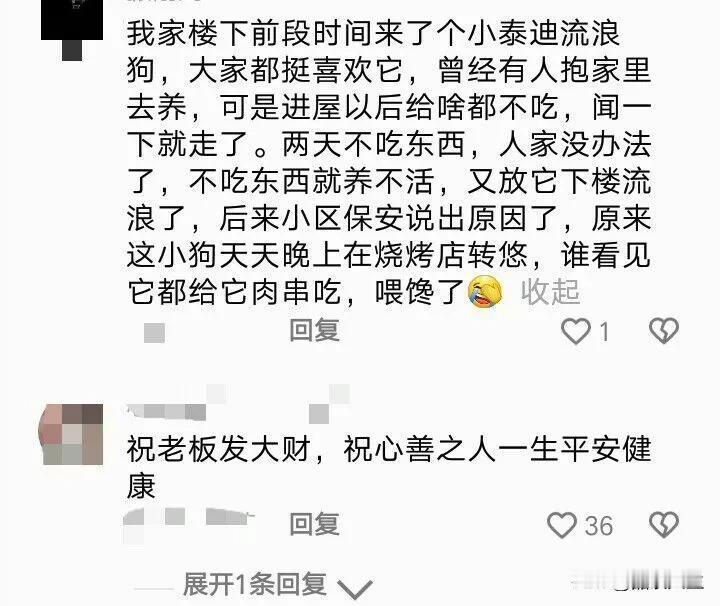Reply to the 祝老板发大财 comment

(x=315, y=524)
